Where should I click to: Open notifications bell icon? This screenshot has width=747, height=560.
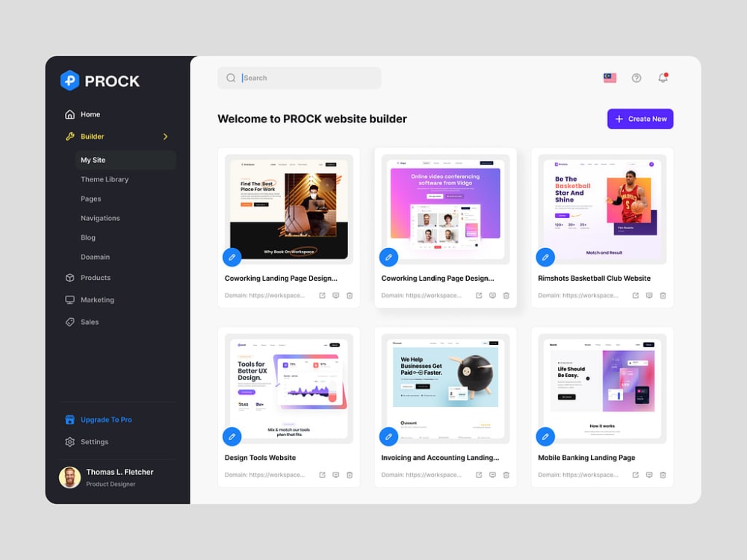663,78
